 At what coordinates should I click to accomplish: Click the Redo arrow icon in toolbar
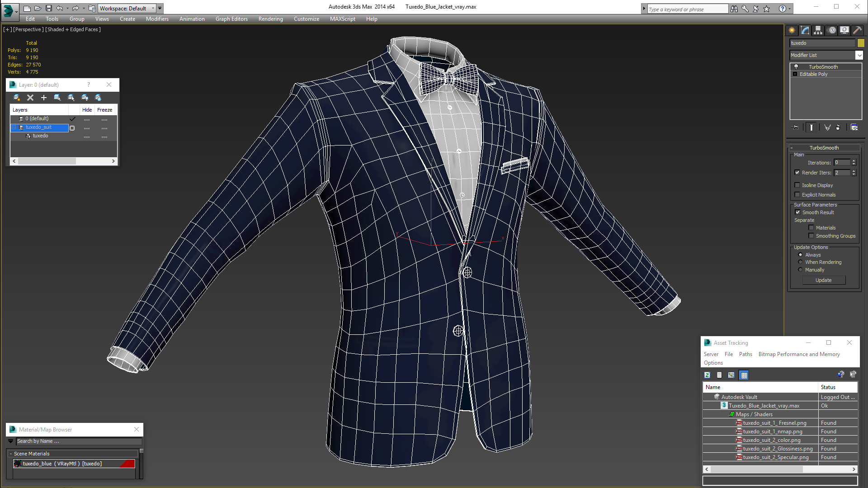click(75, 8)
